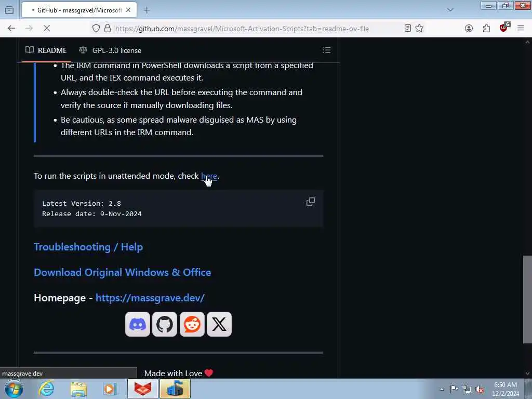Open Windows Explorer folder on taskbar
The width and height of the screenshot is (532, 399).
[x=79, y=389]
